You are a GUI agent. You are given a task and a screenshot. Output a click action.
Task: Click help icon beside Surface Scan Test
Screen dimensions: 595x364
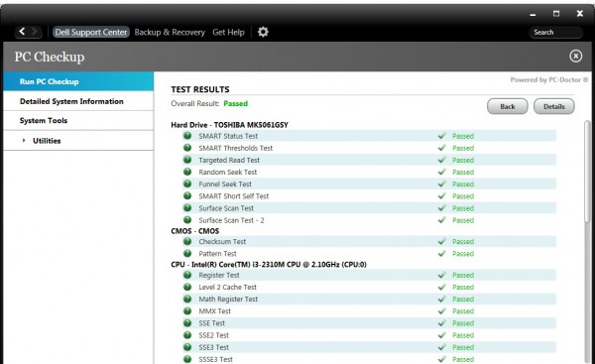[187, 207]
